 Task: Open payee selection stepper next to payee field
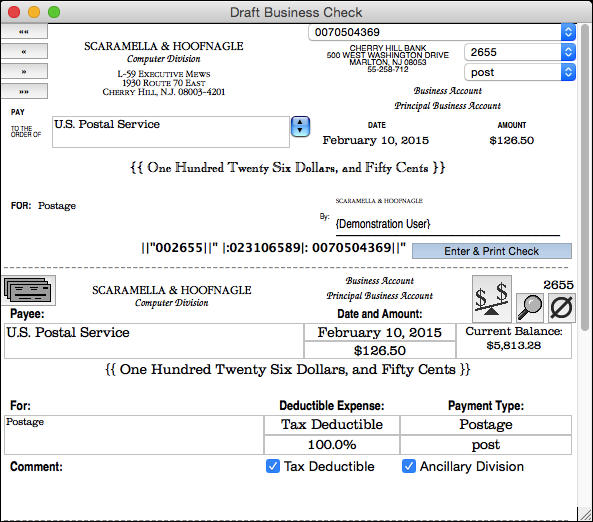pyautogui.click(x=300, y=127)
